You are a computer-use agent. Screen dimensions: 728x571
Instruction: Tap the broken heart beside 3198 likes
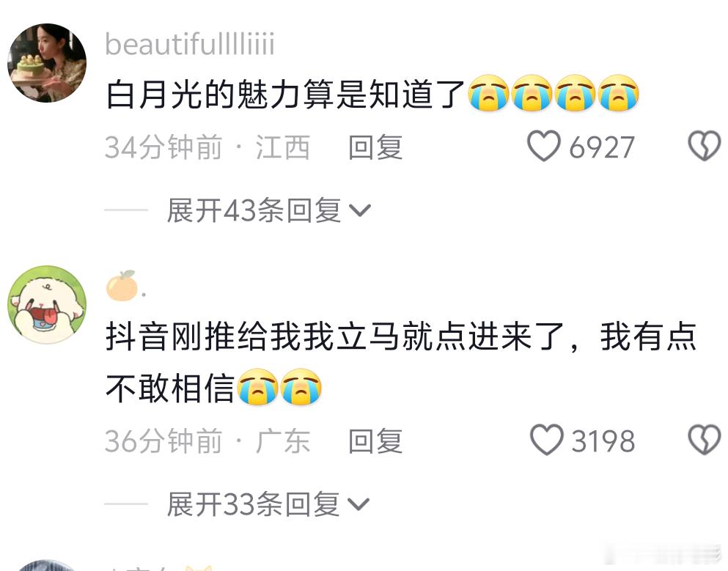click(x=705, y=440)
